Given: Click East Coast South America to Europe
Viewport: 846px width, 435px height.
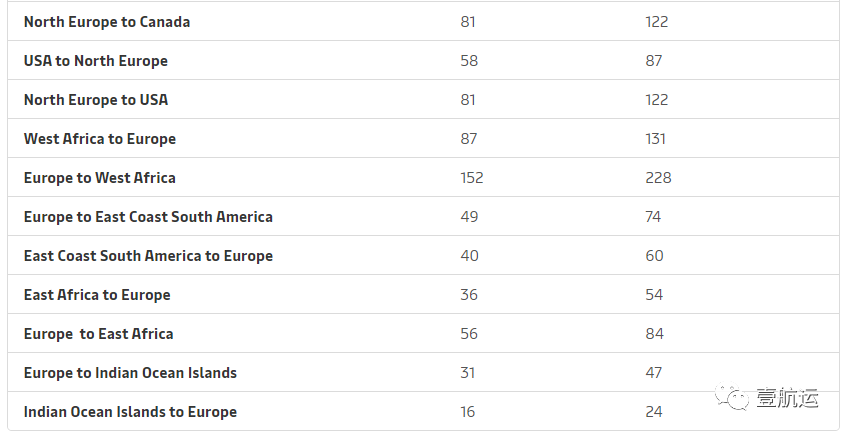Looking at the screenshot, I should pos(148,256).
